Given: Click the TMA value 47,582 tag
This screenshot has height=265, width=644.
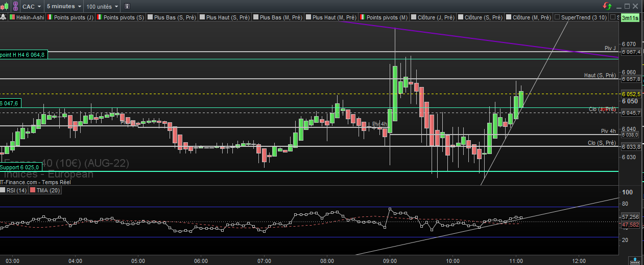Looking at the screenshot, I should tap(631, 225).
